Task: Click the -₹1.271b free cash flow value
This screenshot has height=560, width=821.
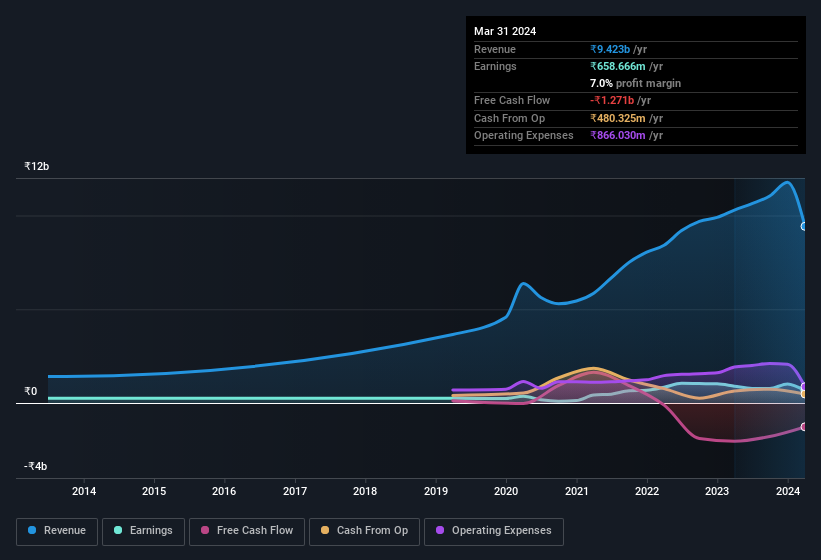Action: tap(612, 100)
